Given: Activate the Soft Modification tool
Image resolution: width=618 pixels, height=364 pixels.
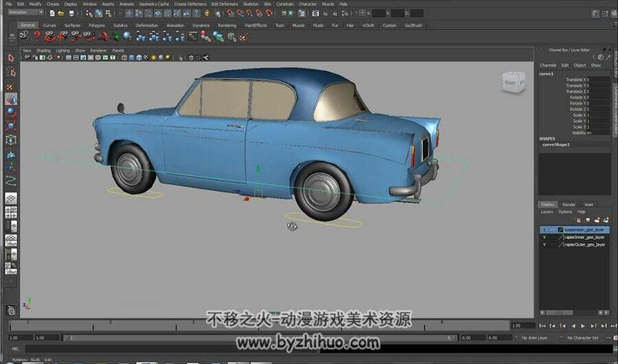Looking at the screenshot, I should pyautogui.click(x=11, y=154).
